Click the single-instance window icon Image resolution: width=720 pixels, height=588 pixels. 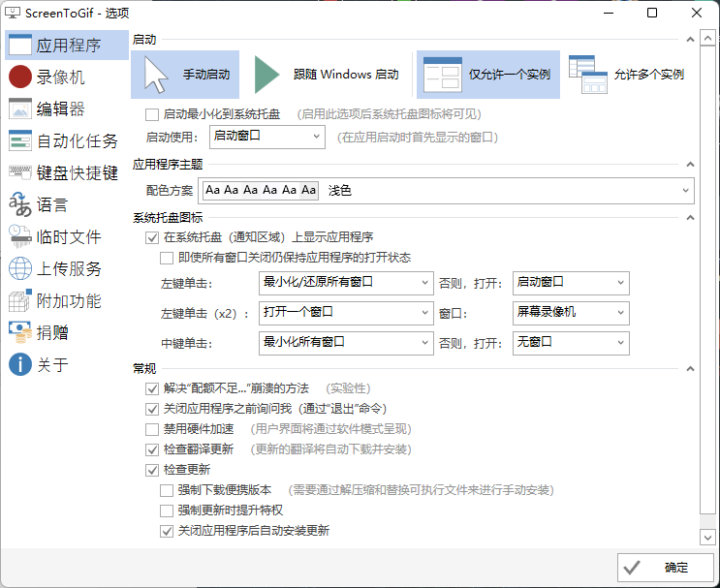443,75
